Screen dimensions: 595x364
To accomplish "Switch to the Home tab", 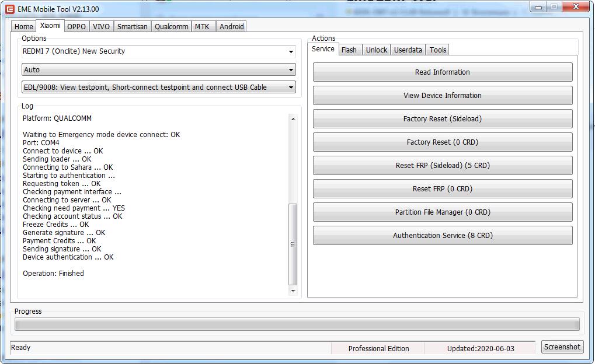I will (x=23, y=27).
